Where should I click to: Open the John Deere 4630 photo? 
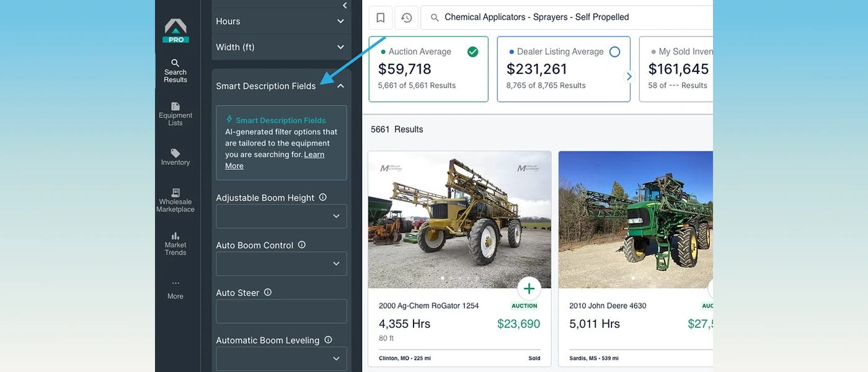tap(635, 219)
